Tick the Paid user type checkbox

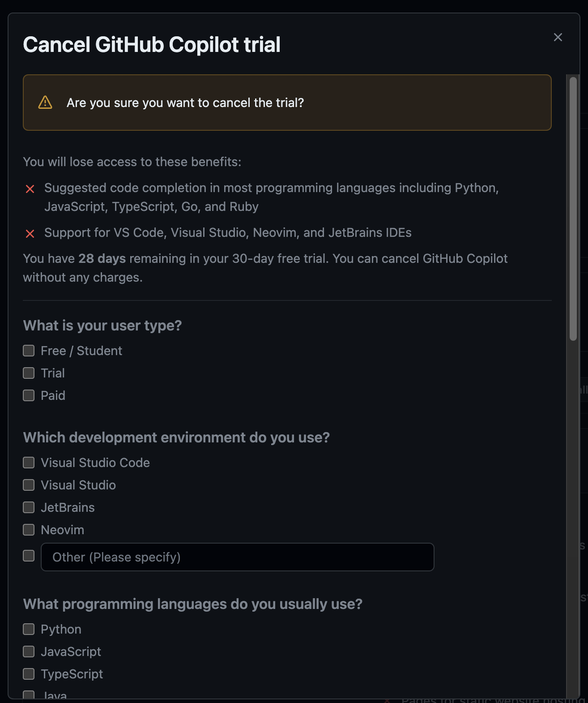pyautogui.click(x=29, y=395)
